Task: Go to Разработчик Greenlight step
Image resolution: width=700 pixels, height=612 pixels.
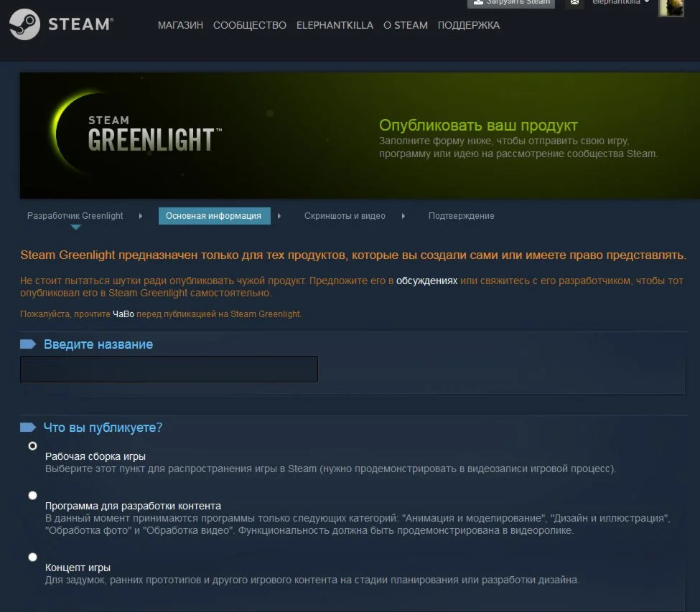Action: tap(75, 216)
